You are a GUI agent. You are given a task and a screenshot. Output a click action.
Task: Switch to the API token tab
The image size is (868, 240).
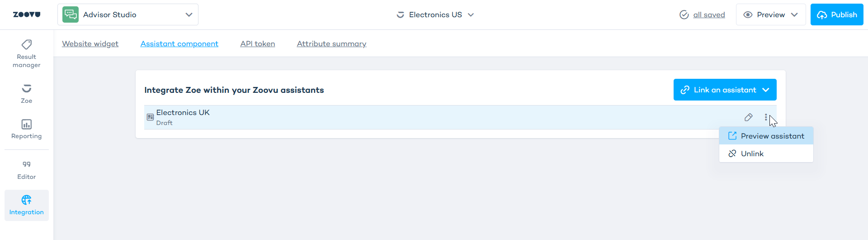click(257, 43)
